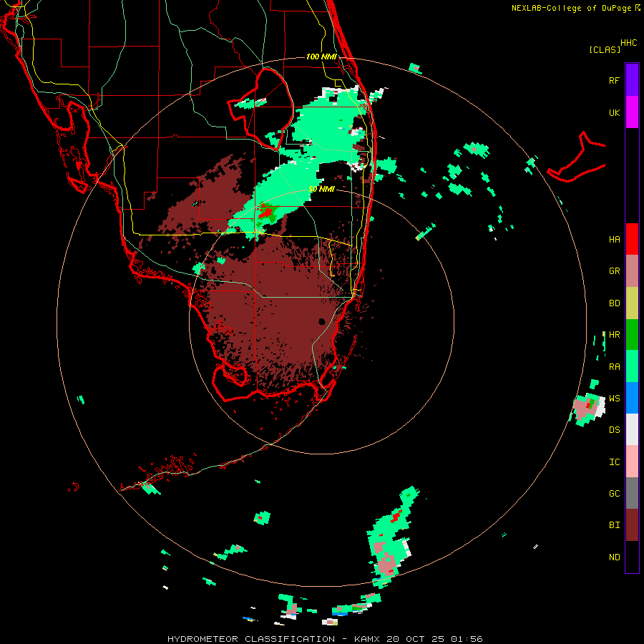The image size is (644, 644).
Task: Click the HHC product label
Action: pos(628,43)
